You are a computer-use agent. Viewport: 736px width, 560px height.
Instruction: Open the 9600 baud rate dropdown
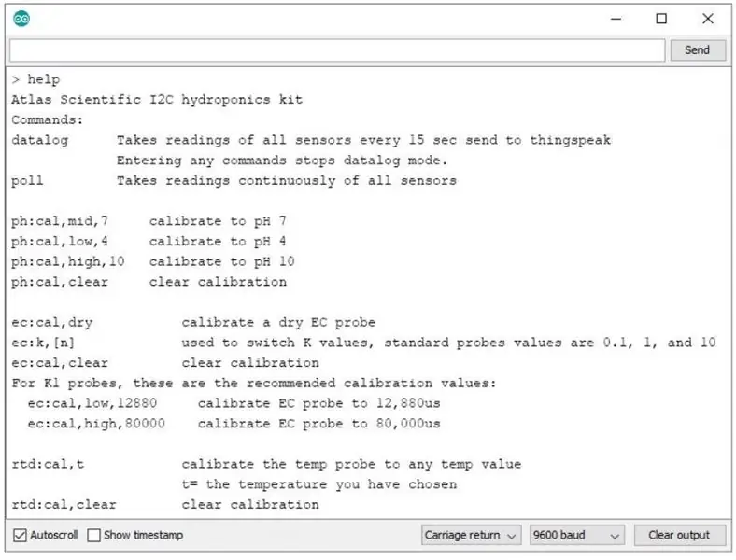pos(577,535)
